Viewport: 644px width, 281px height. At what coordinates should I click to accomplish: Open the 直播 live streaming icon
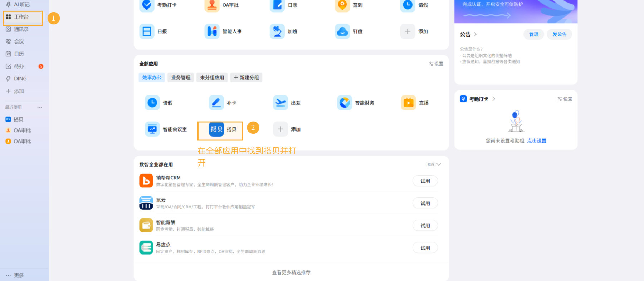click(x=409, y=103)
